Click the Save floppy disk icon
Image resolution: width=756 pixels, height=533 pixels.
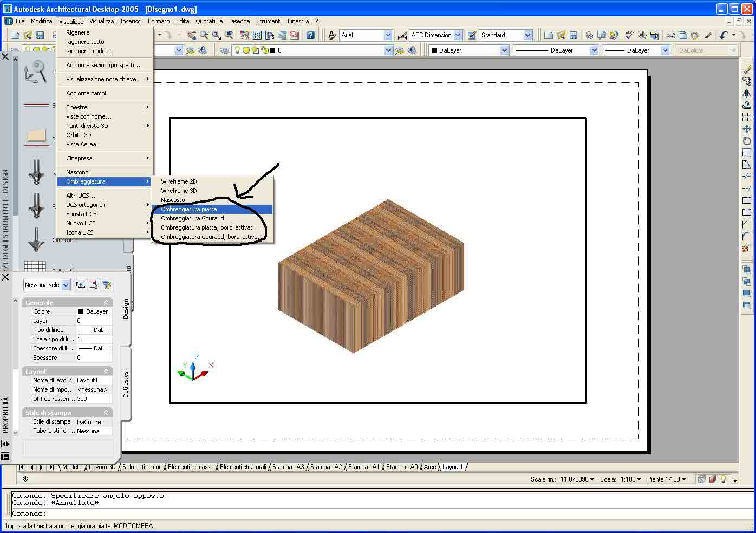[40, 35]
